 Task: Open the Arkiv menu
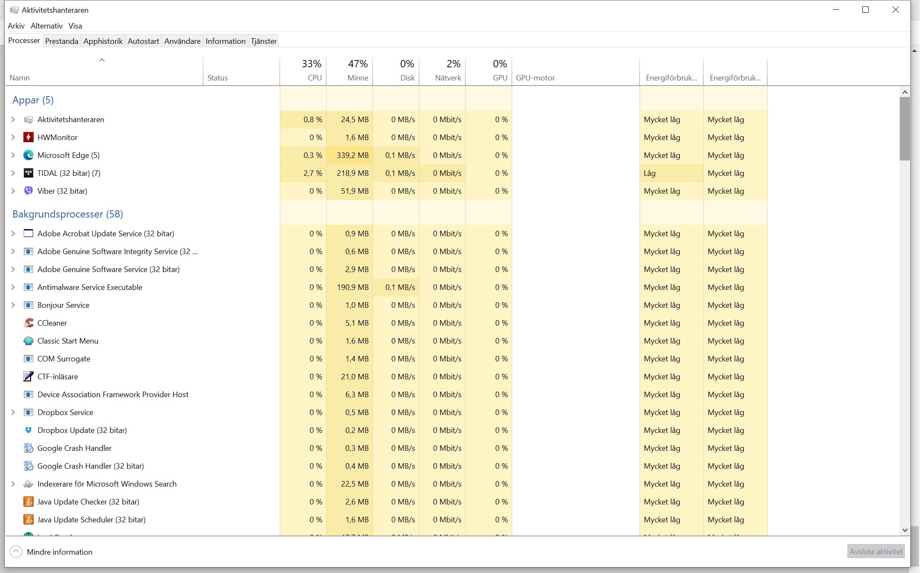point(16,26)
